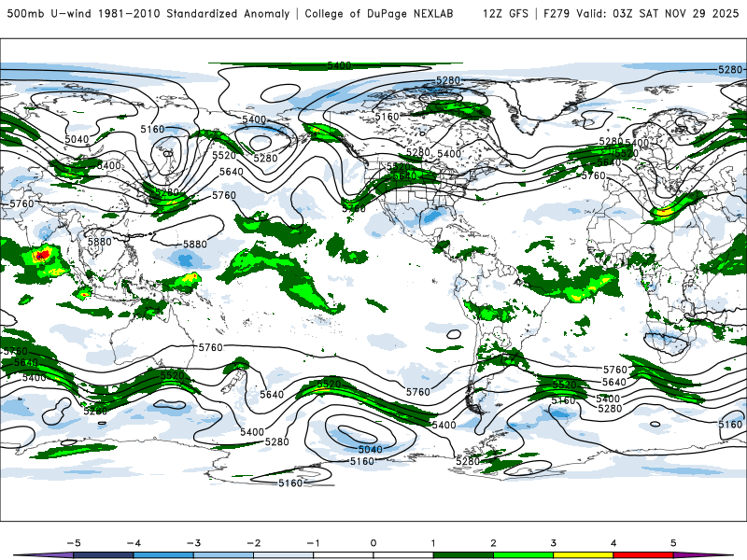
Task: Select the dark green color bar segment
Action: click(463, 555)
